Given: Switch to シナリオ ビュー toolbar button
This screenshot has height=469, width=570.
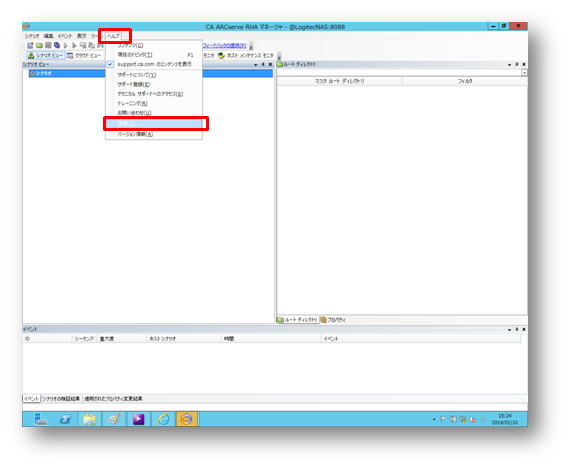Looking at the screenshot, I should click(x=45, y=55).
